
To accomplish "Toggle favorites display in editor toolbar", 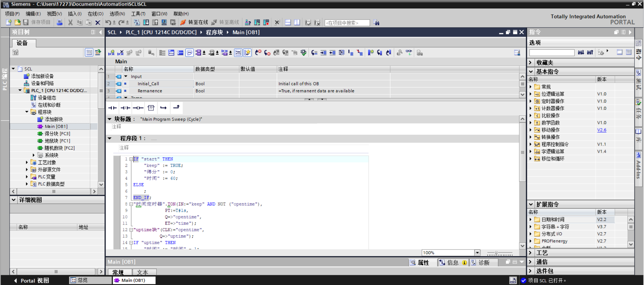I will point(247,53).
